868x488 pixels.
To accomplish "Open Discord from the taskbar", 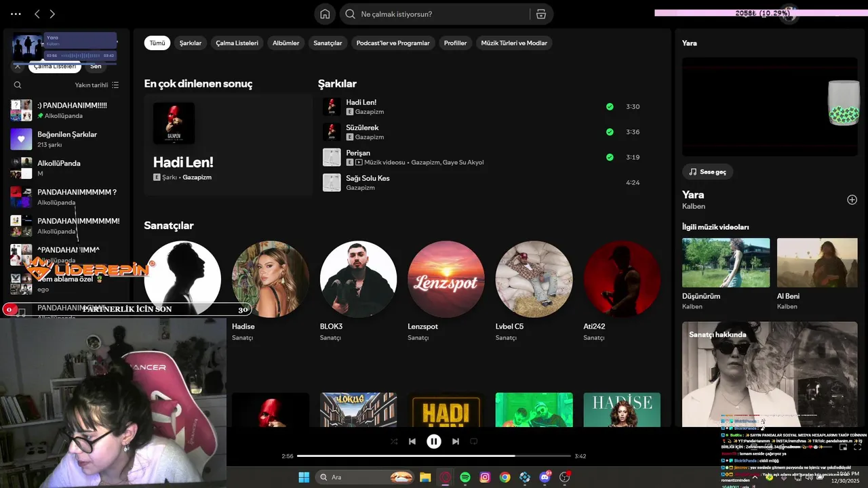I will 545,477.
